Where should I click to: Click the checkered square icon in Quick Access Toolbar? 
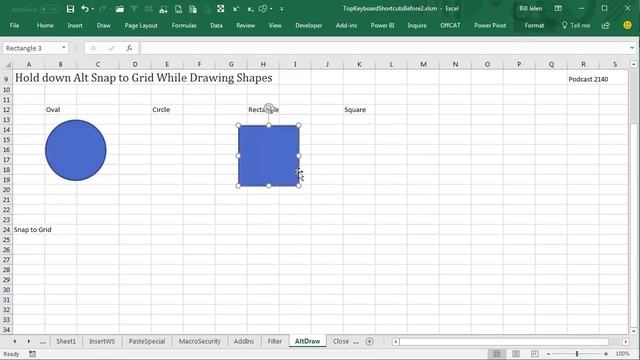(x=220, y=9)
